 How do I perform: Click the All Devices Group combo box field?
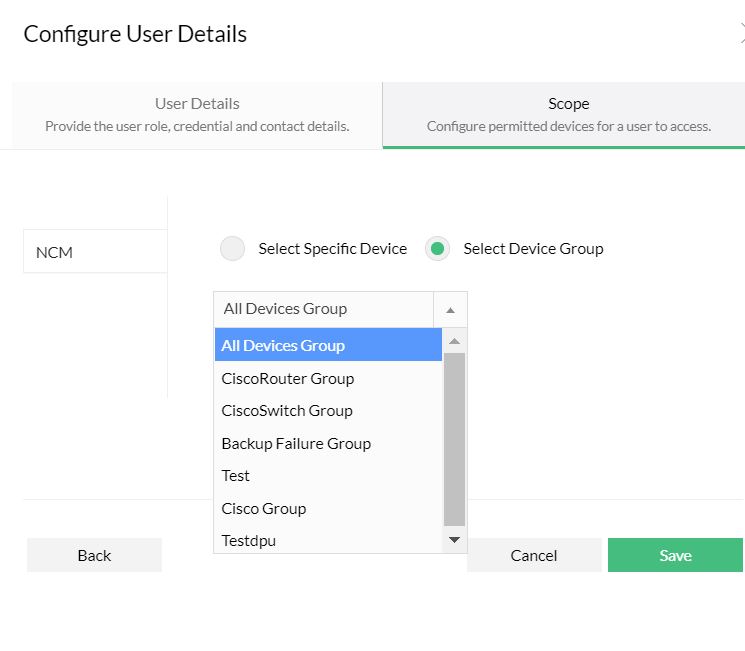325,309
